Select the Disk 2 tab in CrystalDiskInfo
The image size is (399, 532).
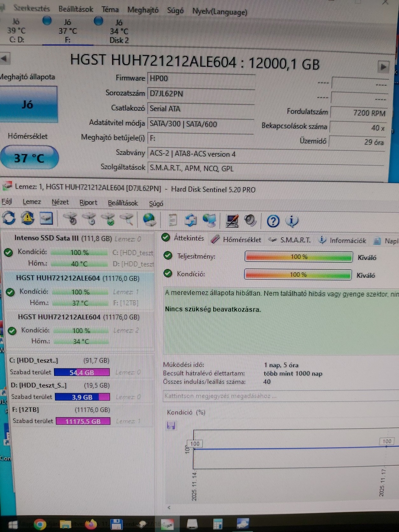click(x=119, y=31)
